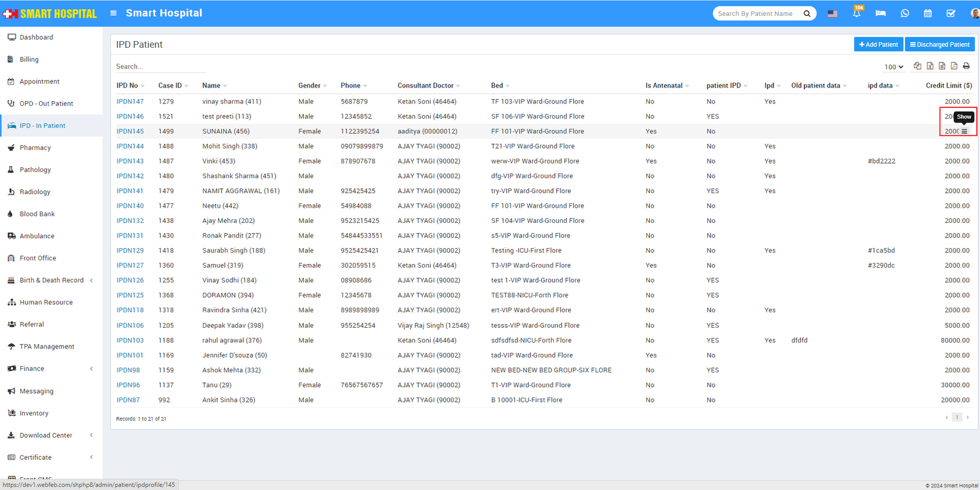This screenshot has width=980, height=490.
Task: Print the IPD patient table
Action: coord(966,66)
